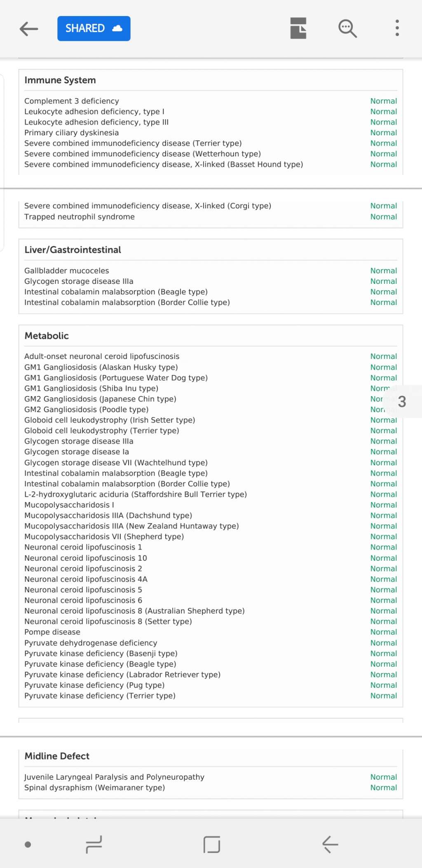The height and width of the screenshot is (868, 422).
Task: Select Spinal dysraphism (Weimaraner type) row
Action: tap(95, 788)
